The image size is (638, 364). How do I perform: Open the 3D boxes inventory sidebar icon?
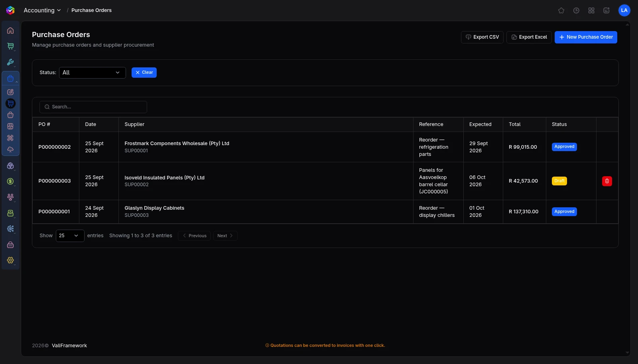(x=10, y=166)
